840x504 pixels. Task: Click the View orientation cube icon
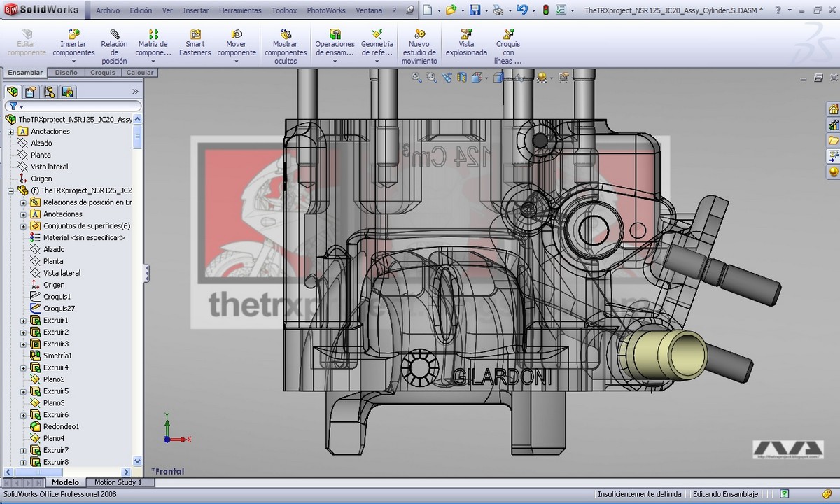[x=477, y=78]
